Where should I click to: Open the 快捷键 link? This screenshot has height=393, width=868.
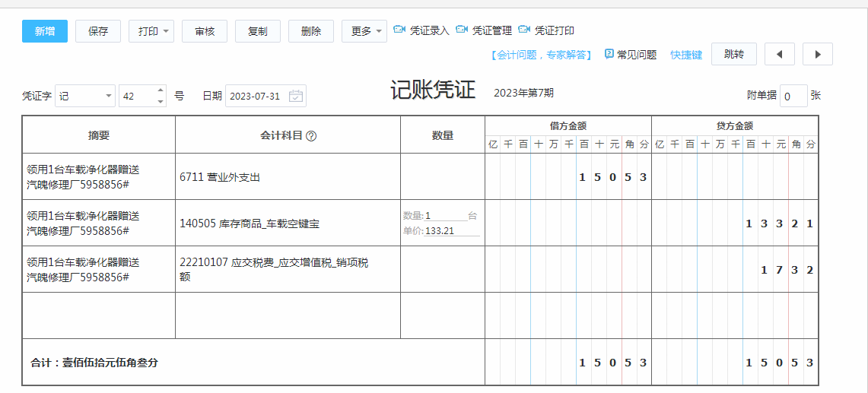tap(685, 55)
